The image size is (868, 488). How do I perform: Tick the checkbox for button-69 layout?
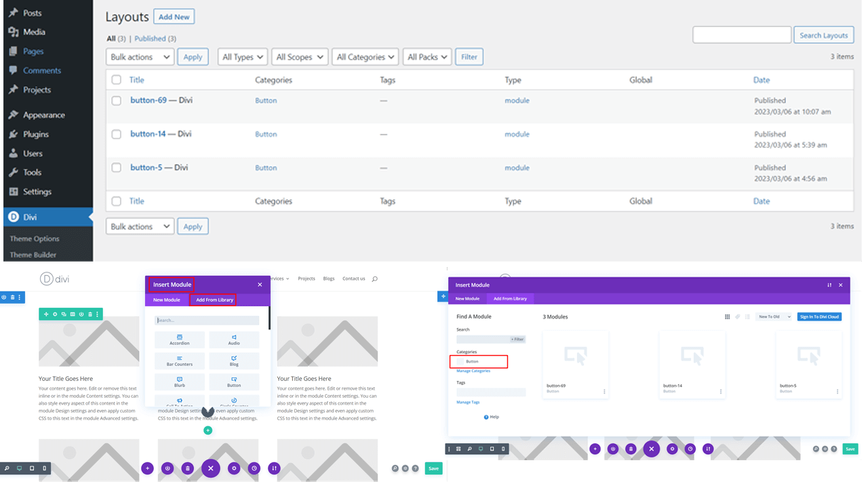[117, 100]
